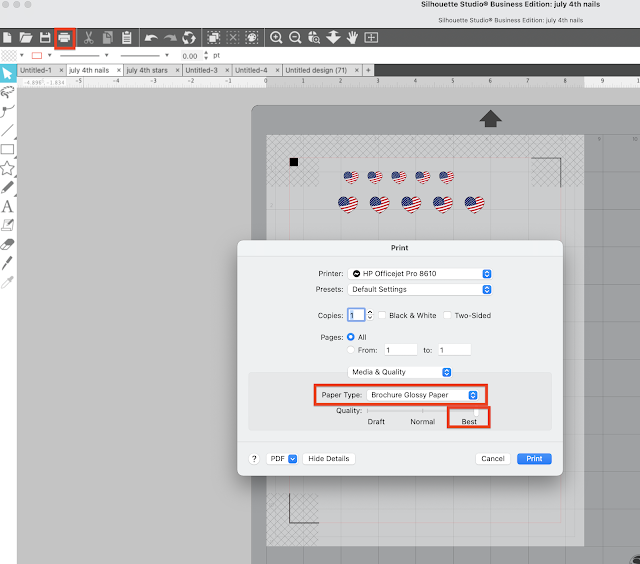Open a file using the folder icon
640x564 pixels.
[x=26, y=38]
